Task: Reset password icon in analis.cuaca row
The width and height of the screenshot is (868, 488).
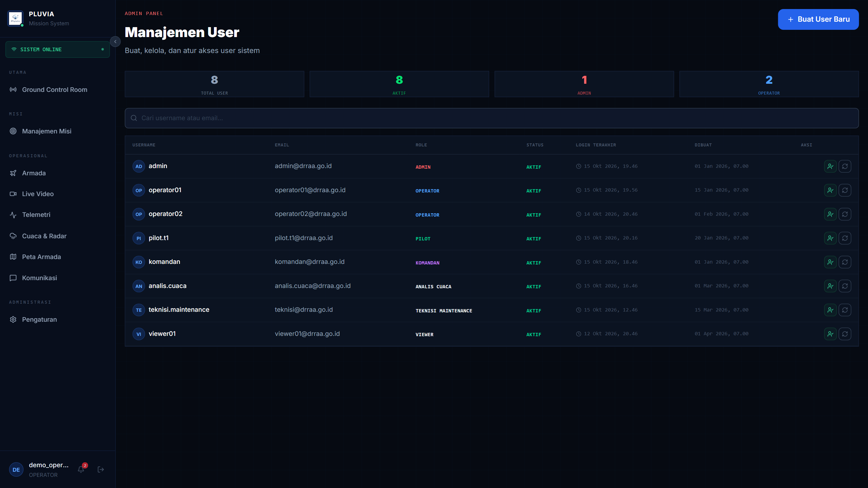Action: tap(845, 286)
